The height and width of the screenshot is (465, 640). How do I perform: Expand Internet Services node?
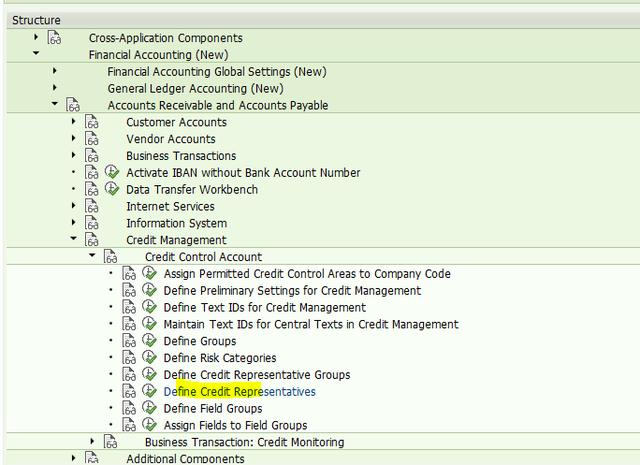[x=73, y=205]
